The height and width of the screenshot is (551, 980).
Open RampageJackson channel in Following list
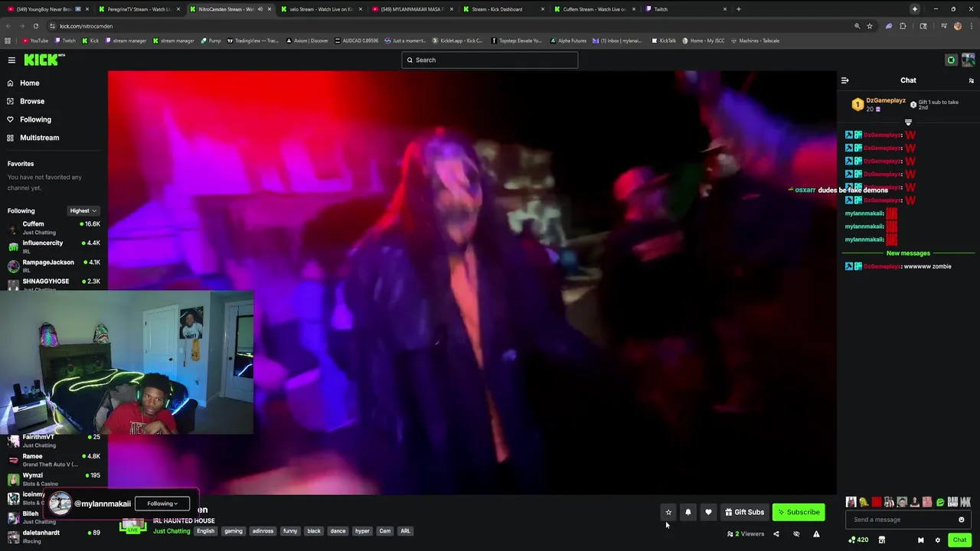(54, 266)
